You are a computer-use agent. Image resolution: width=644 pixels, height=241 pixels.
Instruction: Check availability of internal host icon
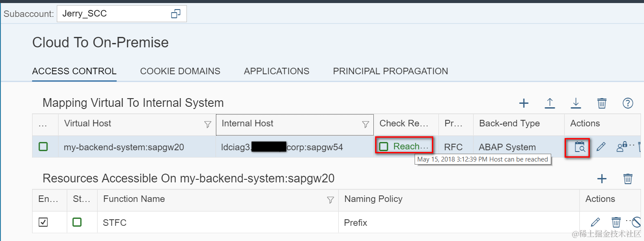(x=580, y=147)
